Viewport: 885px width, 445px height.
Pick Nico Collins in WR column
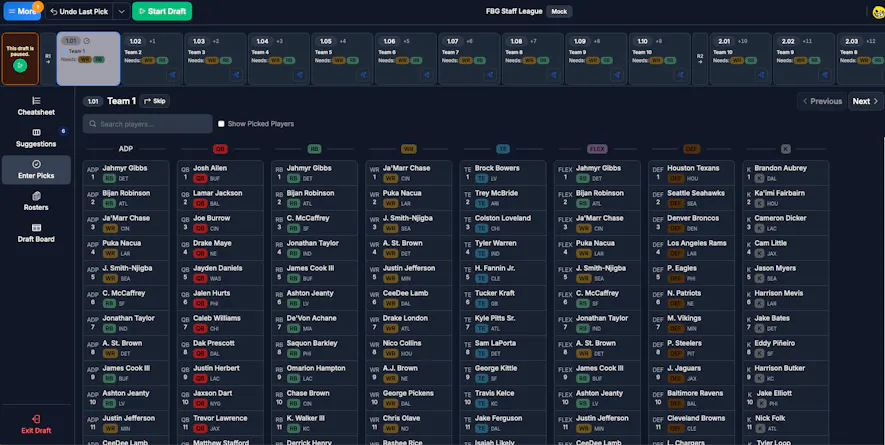coord(409,348)
